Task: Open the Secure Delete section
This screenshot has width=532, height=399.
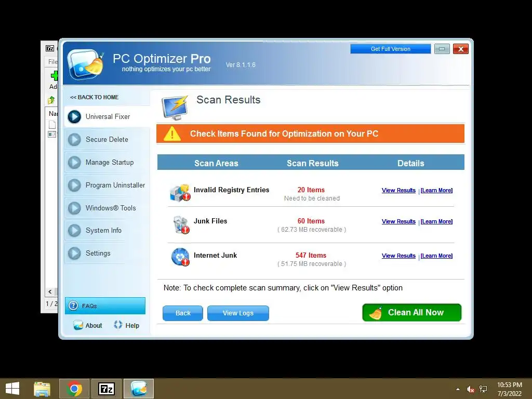Action: tap(107, 139)
